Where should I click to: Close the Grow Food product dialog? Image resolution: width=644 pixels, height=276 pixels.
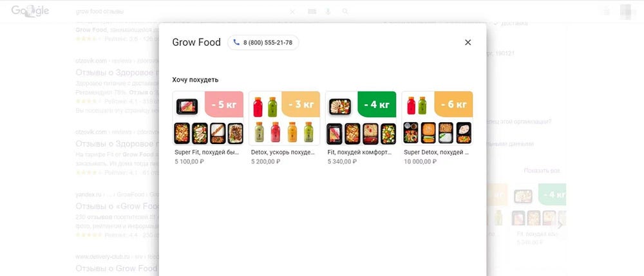[x=468, y=42]
